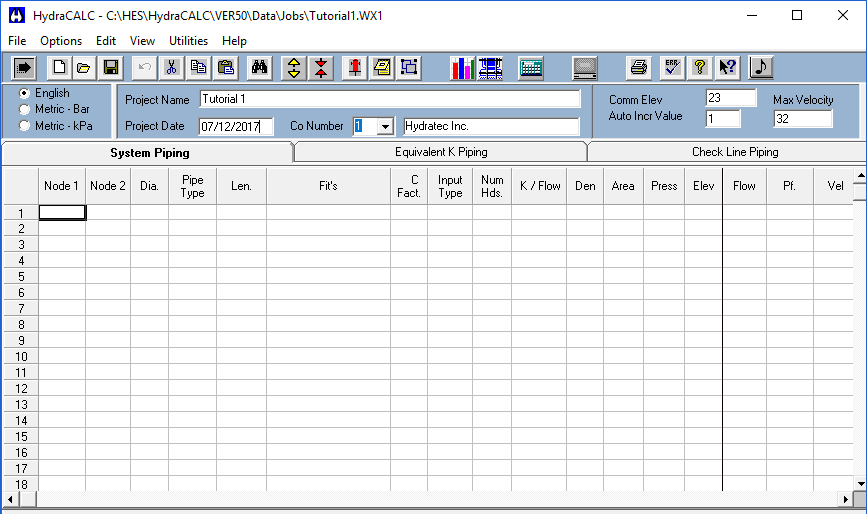This screenshot has width=867, height=514.
Task: Click the HydraCALC title bar app icon
Action: coord(17,15)
